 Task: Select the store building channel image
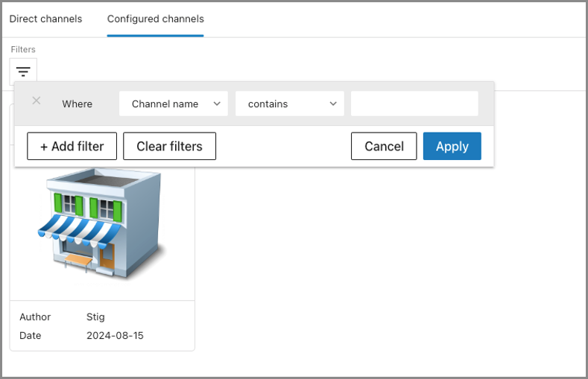click(x=101, y=223)
